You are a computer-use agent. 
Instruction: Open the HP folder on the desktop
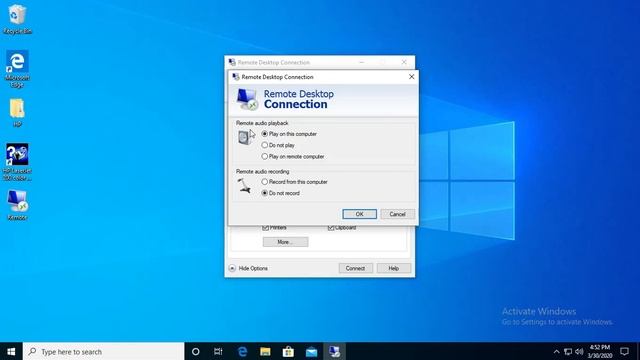tap(17, 113)
